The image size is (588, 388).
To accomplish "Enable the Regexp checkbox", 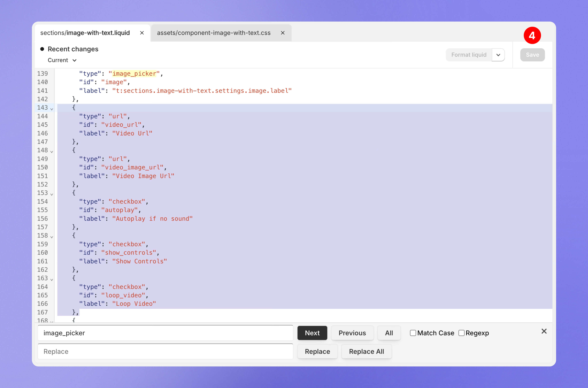I will click(461, 333).
